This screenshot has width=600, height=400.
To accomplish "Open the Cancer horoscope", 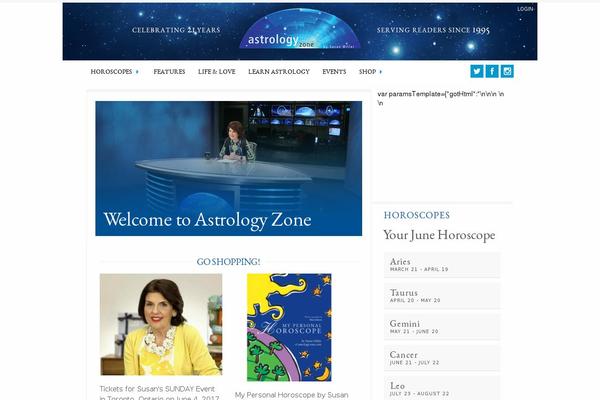I will pyautogui.click(x=442, y=358).
